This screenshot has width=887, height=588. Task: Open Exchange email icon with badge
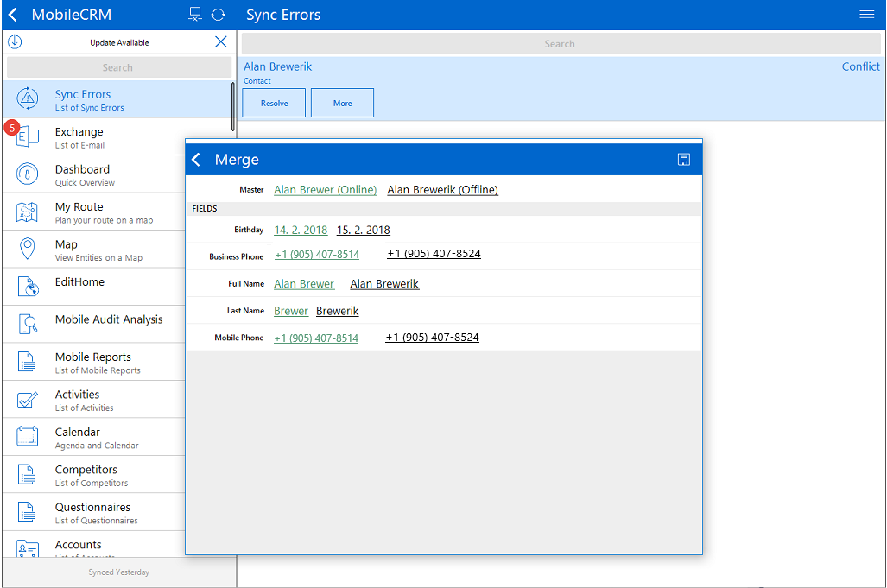(x=26, y=136)
